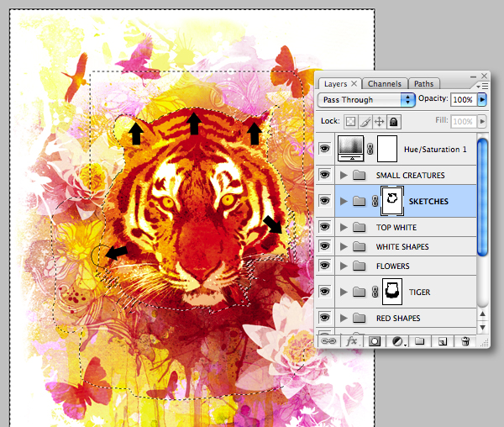The height and width of the screenshot is (427, 504).
Task: Open the layer style fx menu
Action: click(x=352, y=341)
